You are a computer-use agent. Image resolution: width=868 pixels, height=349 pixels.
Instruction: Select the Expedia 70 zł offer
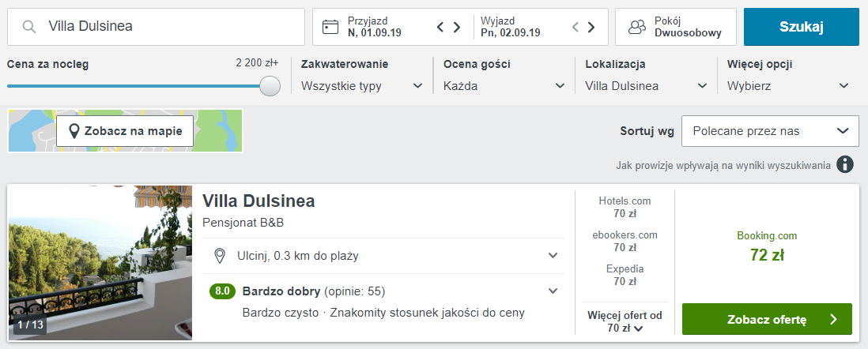[x=625, y=276]
